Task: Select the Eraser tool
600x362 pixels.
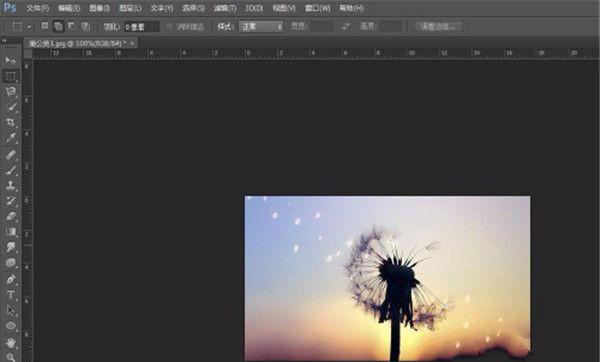Action: pyautogui.click(x=10, y=217)
